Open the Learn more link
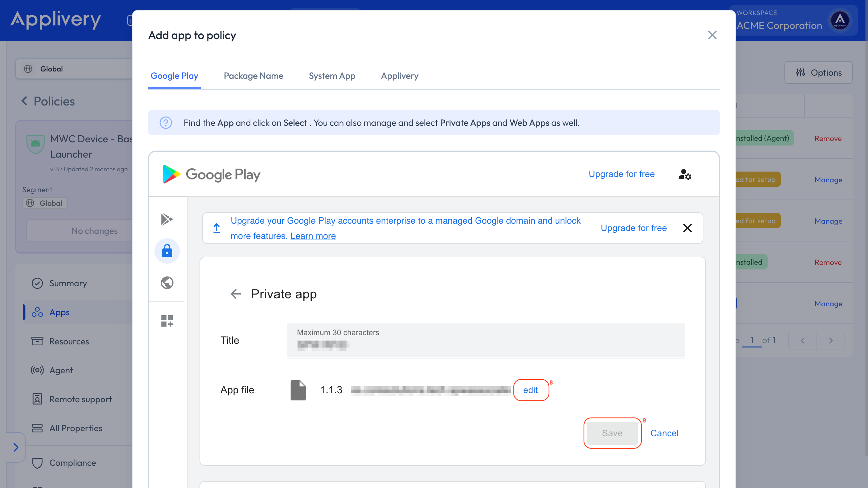This screenshot has width=868, height=488. [x=313, y=235]
